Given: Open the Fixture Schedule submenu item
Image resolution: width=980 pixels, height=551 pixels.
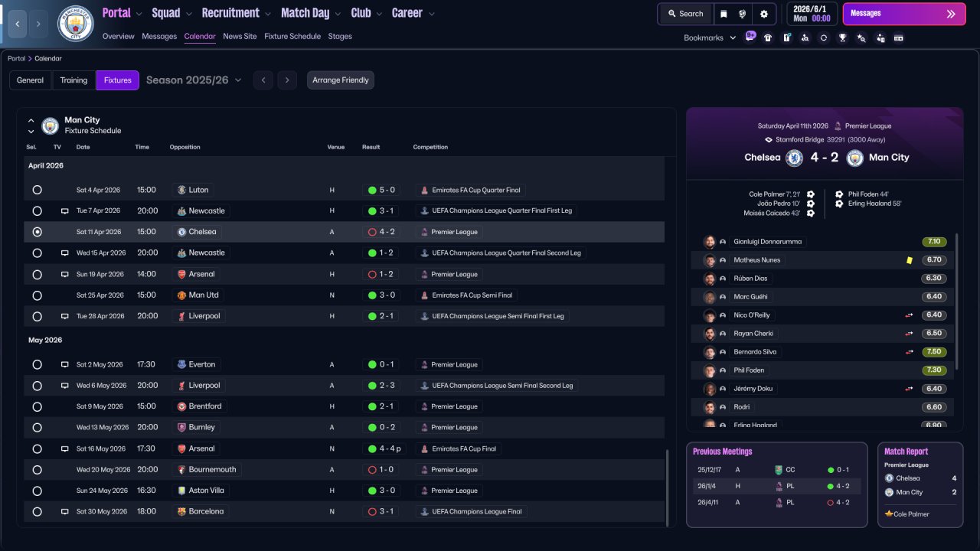Looking at the screenshot, I should (x=292, y=36).
